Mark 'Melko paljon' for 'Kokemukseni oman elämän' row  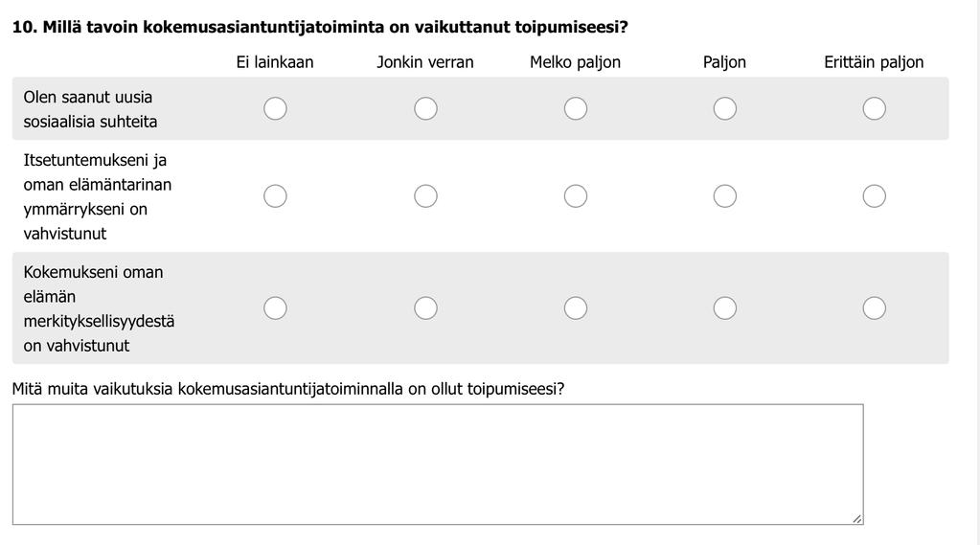click(x=576, y=308)
